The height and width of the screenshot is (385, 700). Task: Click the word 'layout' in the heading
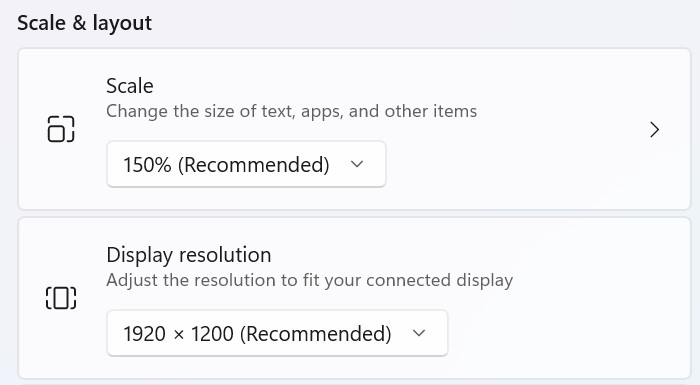(x=122, y=24)
